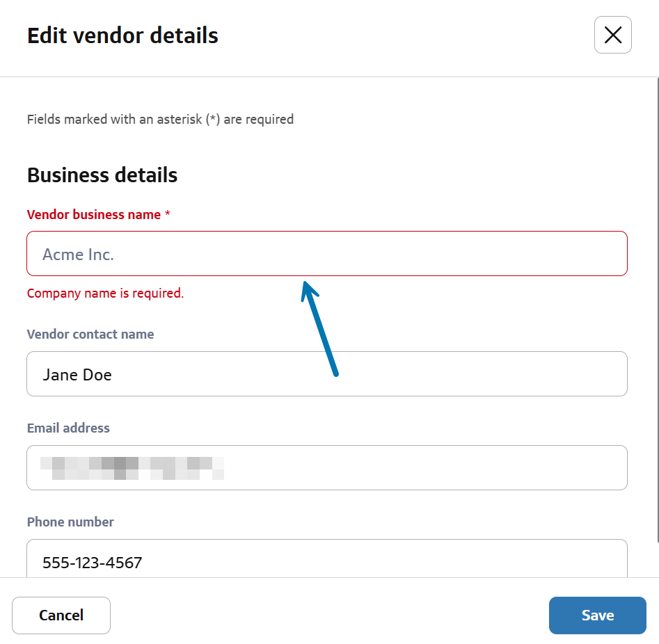Click the red 'Vendor business name' label
Image resolution: width=659 pixels, height=644 pixels.
(x=93, y=215)
